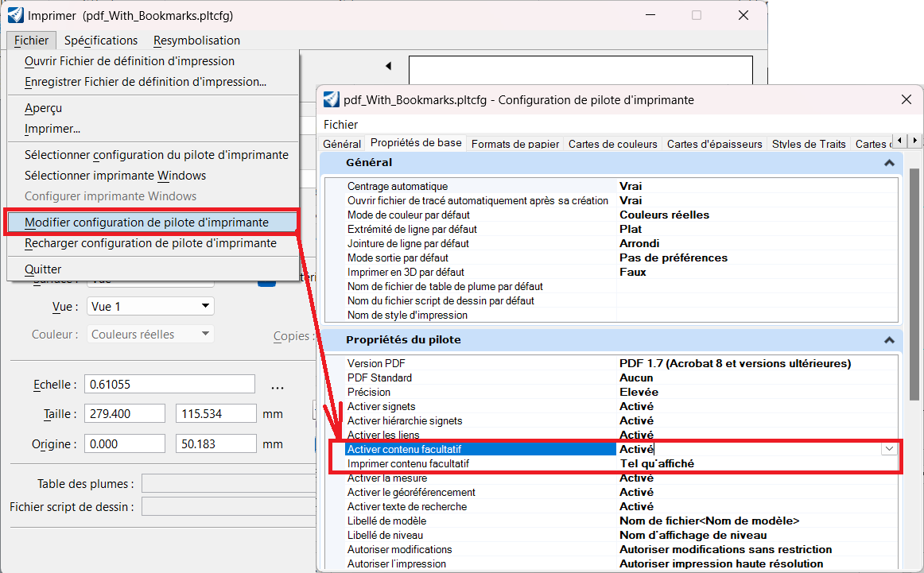Switch to Formats de papier tab

[515, 144]
